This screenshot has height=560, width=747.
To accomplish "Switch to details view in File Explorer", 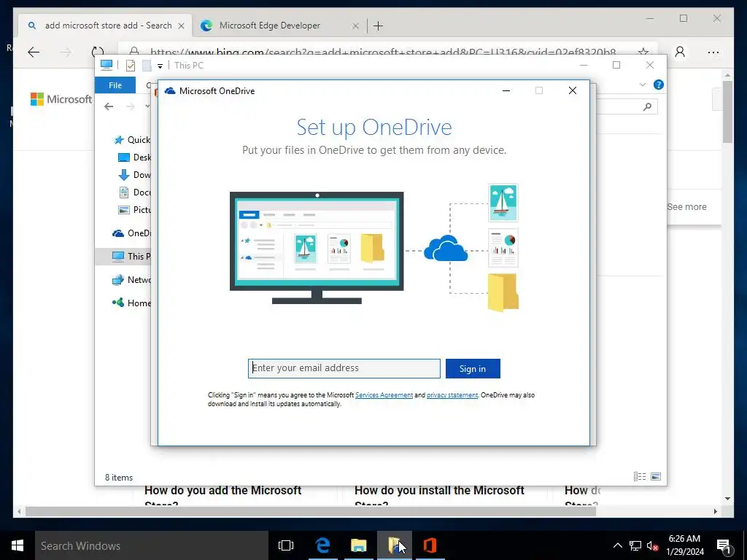I will click(x=639, y=477).
